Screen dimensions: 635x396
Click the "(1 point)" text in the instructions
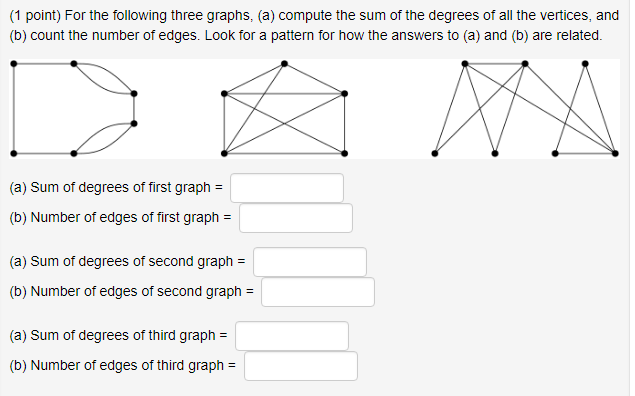(x=35, y=15)
